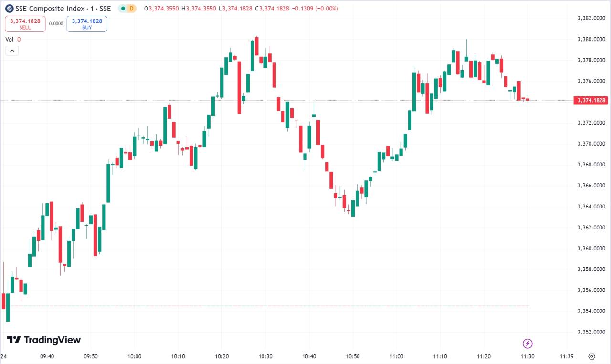Click the purple lightning bolt icon

527,343
